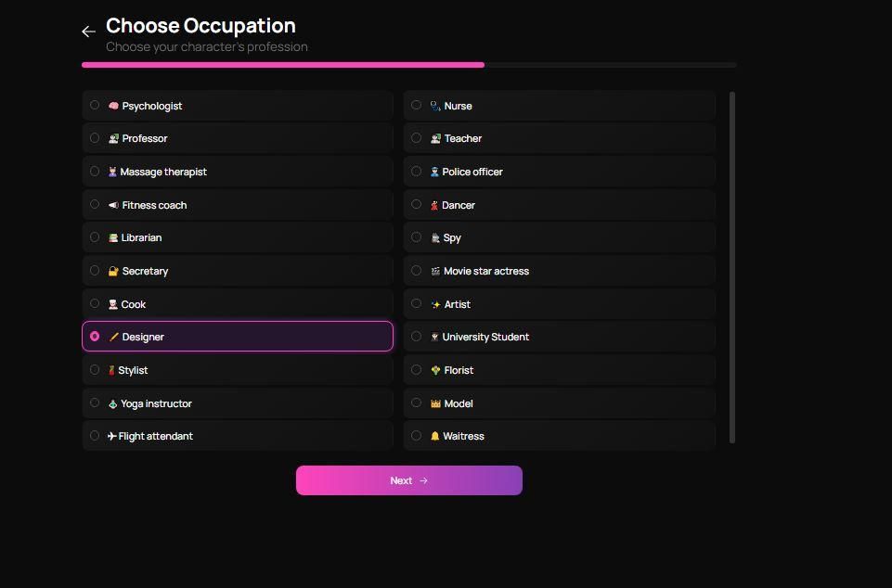
Task: Click the occupation list scrollbar
Action: pyautogui.click(x=732, y=267)
